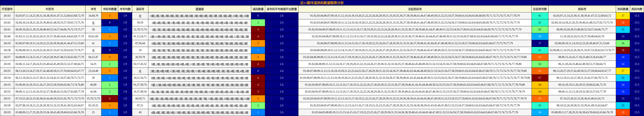Click the '冷号' column header

point(93,9)
